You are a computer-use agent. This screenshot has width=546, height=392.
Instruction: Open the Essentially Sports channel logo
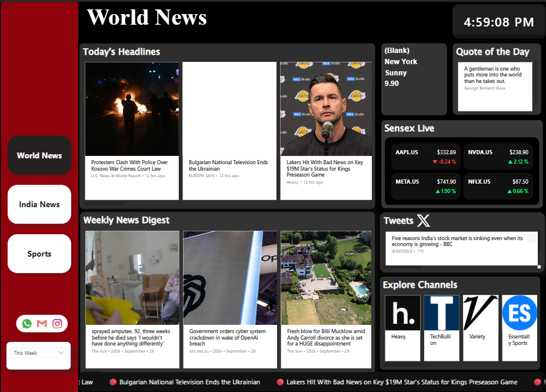pos(520,313)
